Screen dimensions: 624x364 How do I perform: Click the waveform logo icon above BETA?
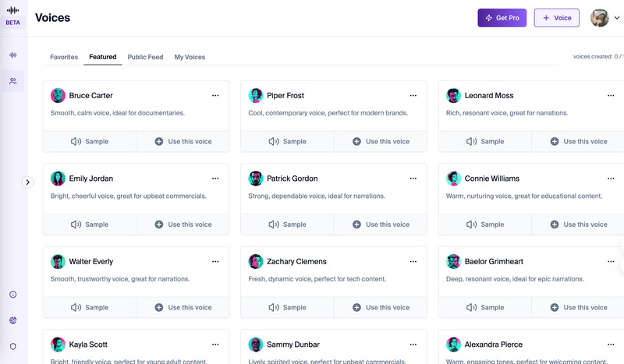coord(13,10)
